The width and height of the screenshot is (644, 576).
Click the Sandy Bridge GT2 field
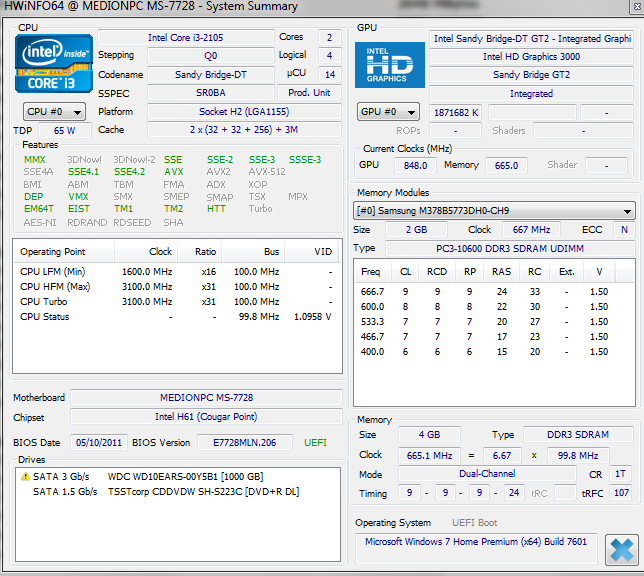(531, 75)
